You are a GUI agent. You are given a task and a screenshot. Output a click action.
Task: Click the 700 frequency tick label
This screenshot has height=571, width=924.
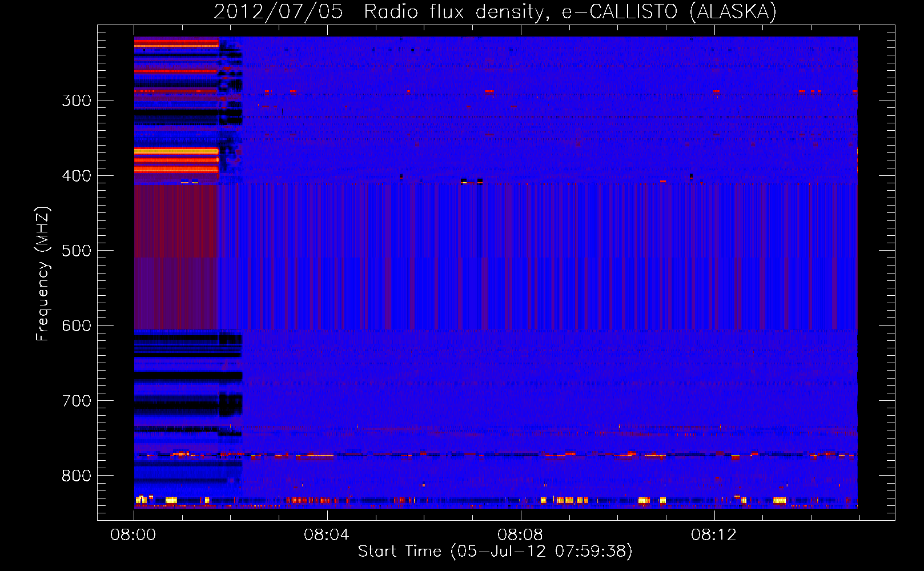[x=77, y=401]
